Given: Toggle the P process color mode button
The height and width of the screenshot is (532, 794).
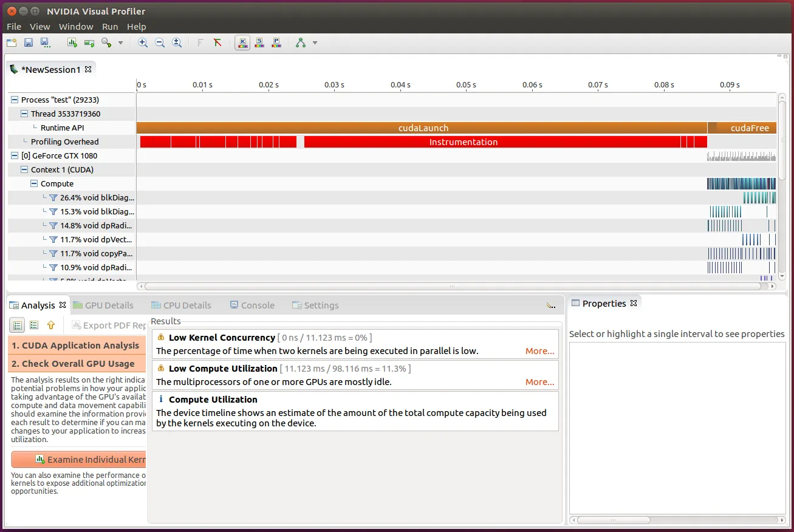Looking at the screenshot, I should point(276,43).
